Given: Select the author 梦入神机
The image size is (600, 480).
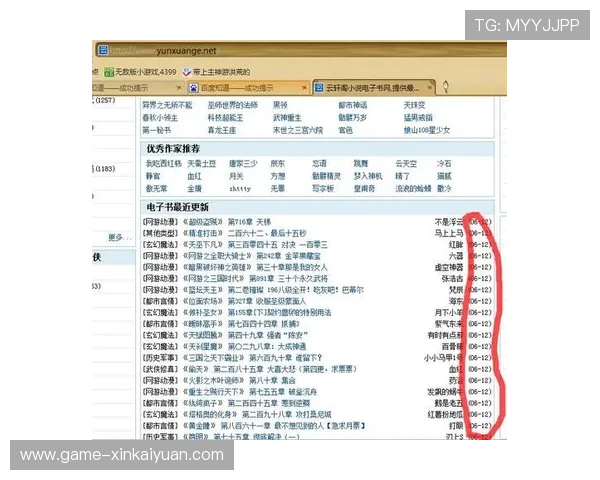Looking at the screenshot, I should [368, 176].
